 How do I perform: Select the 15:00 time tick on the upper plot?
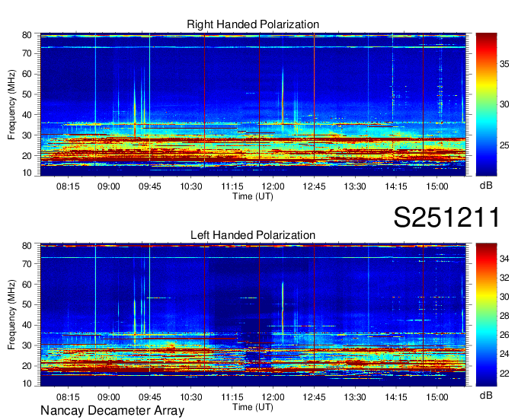point(436,186)
